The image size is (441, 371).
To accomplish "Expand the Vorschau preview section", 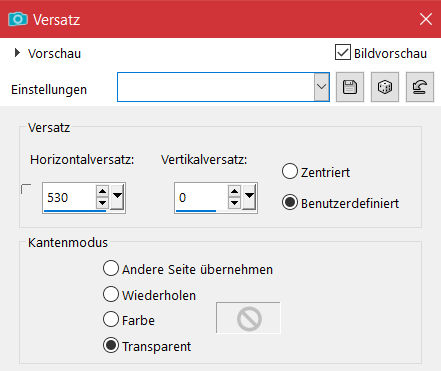I will [x=17, y=53].
